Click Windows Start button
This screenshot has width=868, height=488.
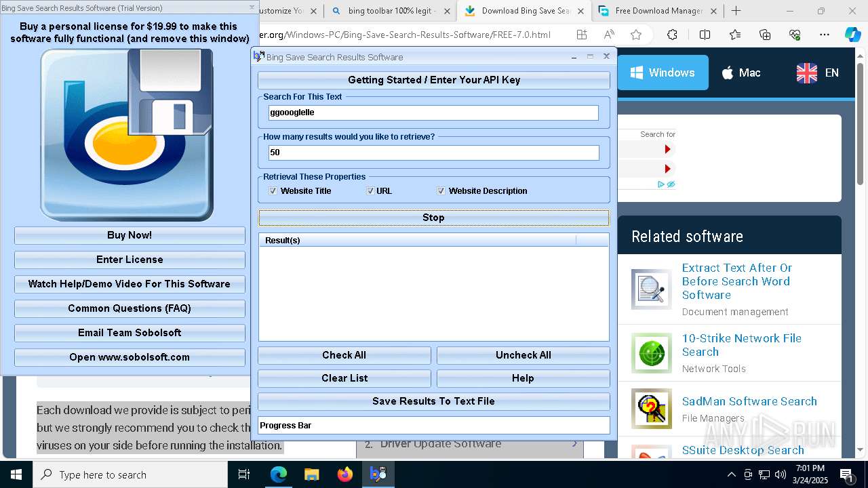coord(16,474)
